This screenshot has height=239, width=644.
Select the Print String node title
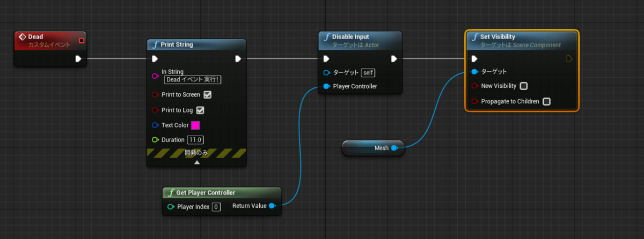click(177, 44)
